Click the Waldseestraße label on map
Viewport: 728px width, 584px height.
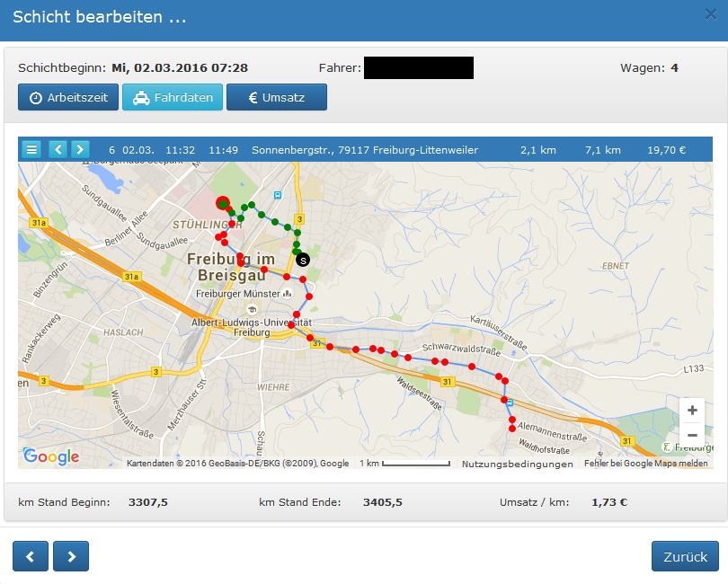[419, 393]
